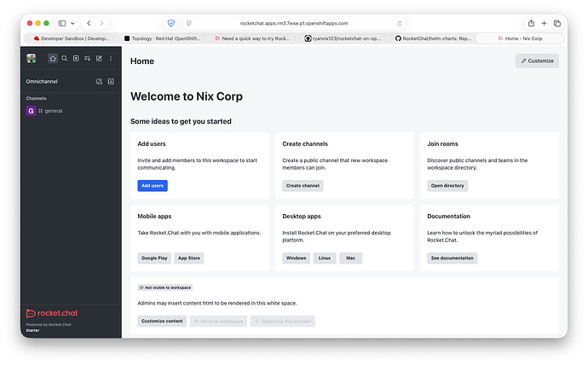Open the sidebar search icon
The height and width of the screenshot is (365, 588).
point(65,59)
